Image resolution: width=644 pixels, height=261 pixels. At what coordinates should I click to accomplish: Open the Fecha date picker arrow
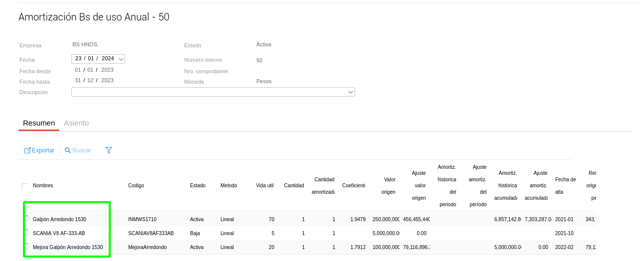(x=121, y=59)
